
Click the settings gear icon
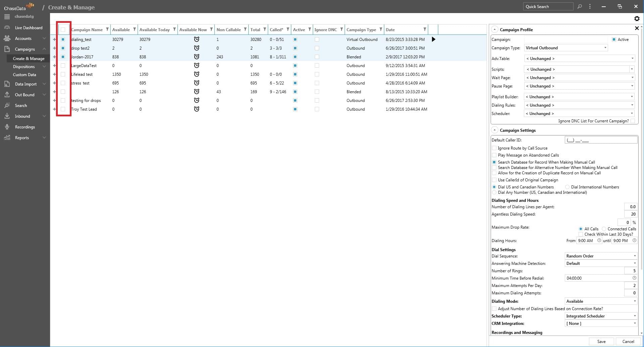tap(636, 19)
